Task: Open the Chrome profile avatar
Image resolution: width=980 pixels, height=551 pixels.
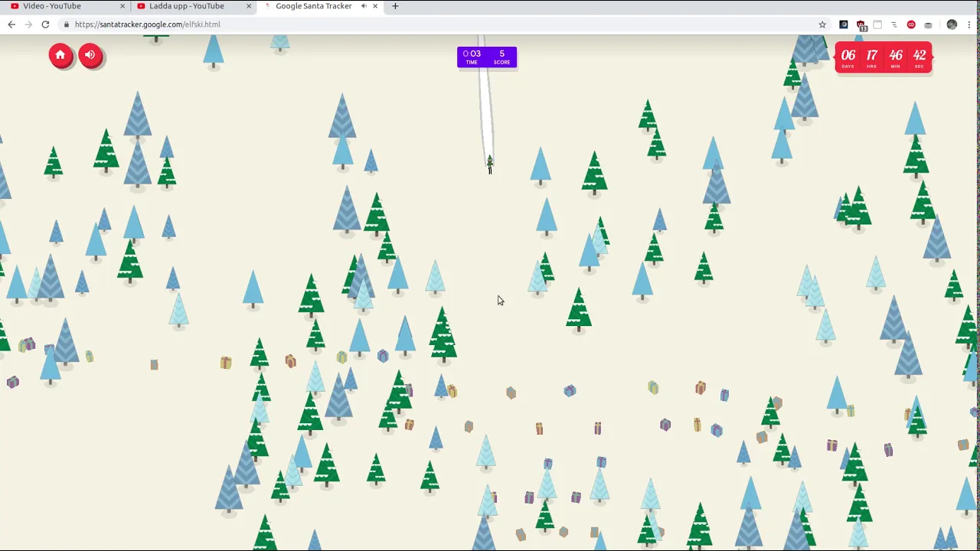Action: tap(952, 24)
